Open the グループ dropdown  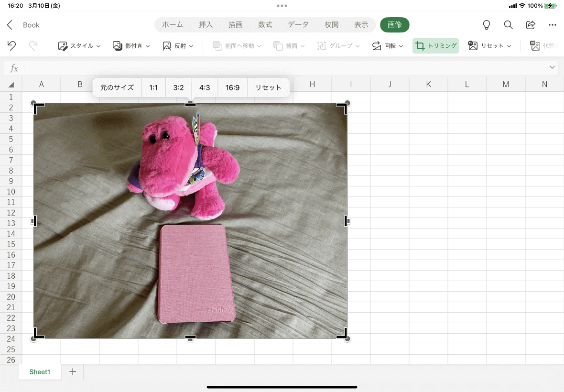pyautogui.click(x=338, y=46)
